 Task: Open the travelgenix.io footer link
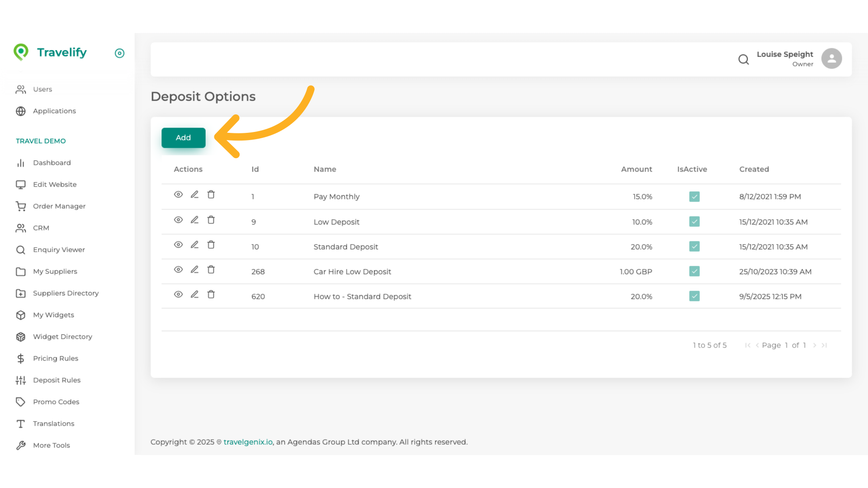(248, 442)
